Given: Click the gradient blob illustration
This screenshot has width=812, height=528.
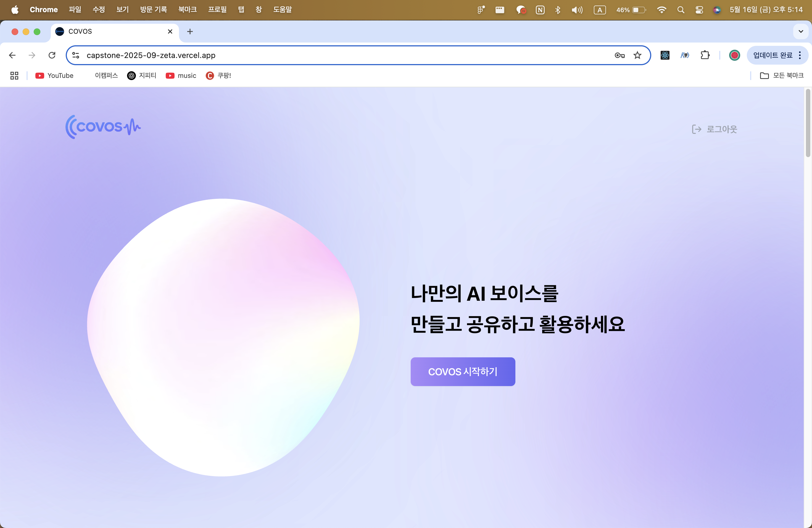Looking at the screenshot, I should [x=223, y=338].
